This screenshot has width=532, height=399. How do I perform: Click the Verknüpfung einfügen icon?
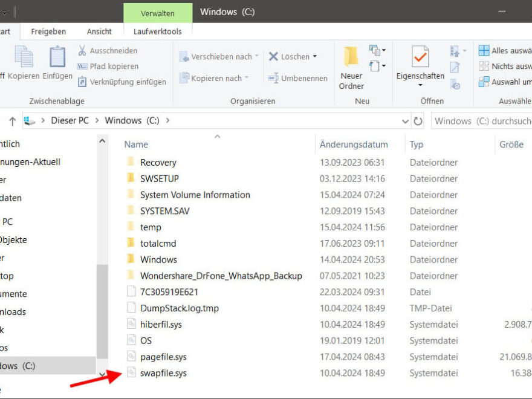(x=82, y=82)
